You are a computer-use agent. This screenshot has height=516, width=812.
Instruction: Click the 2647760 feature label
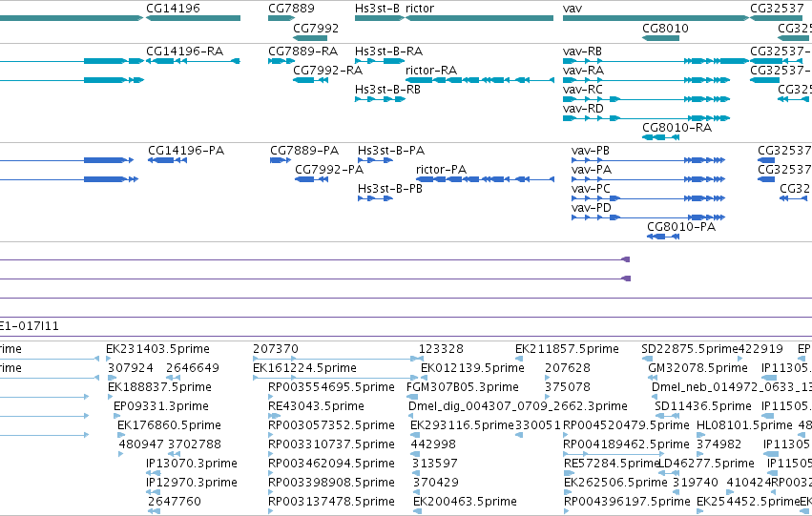[x=175, y=501]
